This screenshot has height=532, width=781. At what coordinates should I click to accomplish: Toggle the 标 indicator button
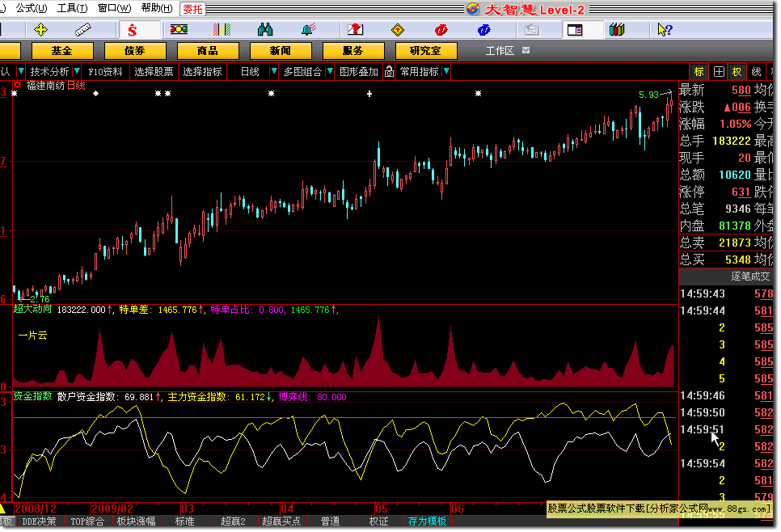(x=699, y=72)
